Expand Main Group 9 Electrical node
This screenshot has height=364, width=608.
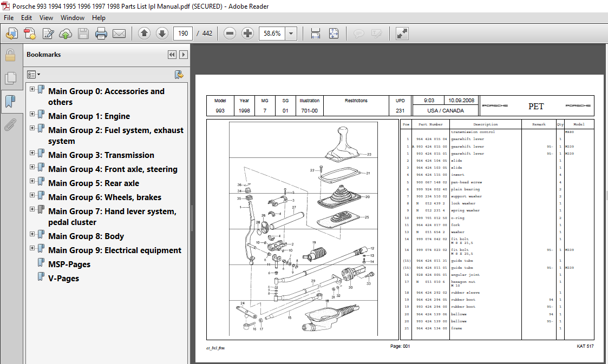pyautogui.click(x=32, y=248)
